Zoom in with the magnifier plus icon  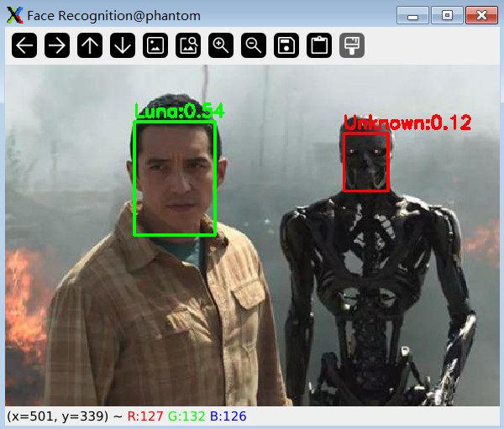click(x=221, y=45)
